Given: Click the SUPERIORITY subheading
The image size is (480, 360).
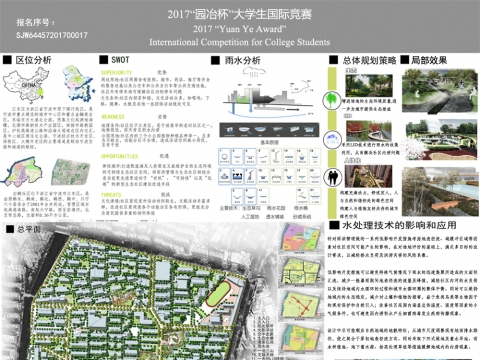Looking at the screenshot, I should [117, 73].
